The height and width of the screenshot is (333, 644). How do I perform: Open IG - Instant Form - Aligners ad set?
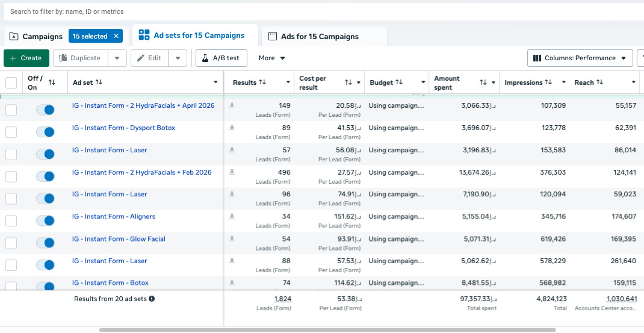tap(114, 216)
